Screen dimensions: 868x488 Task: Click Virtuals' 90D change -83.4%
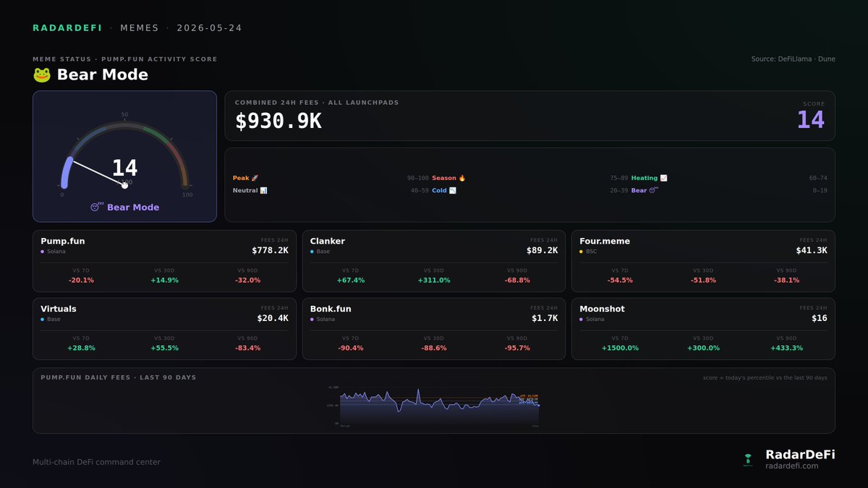click(x=247, y=348)
